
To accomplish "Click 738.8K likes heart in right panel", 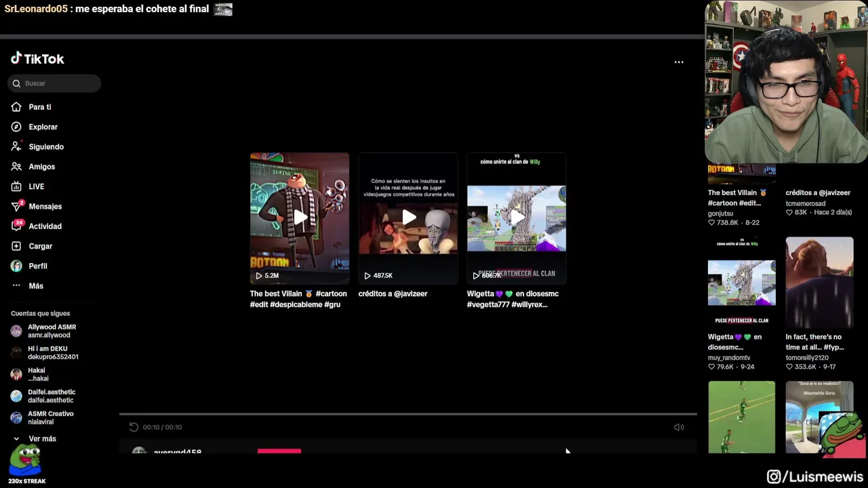I will coord(712,222).
